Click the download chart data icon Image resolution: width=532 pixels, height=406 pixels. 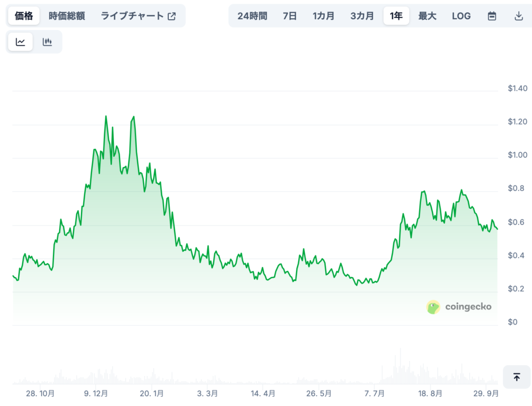click(x=518, y=16)
